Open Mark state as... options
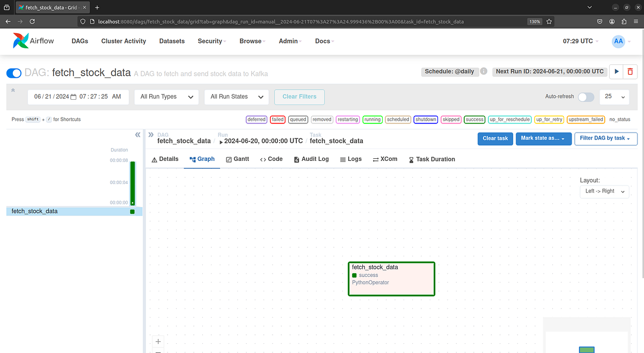Viewport: 644px width, 353px height. pos(543,138)
